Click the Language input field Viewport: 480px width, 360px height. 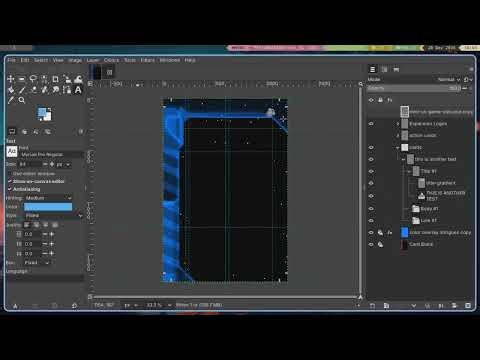(45, 278)
